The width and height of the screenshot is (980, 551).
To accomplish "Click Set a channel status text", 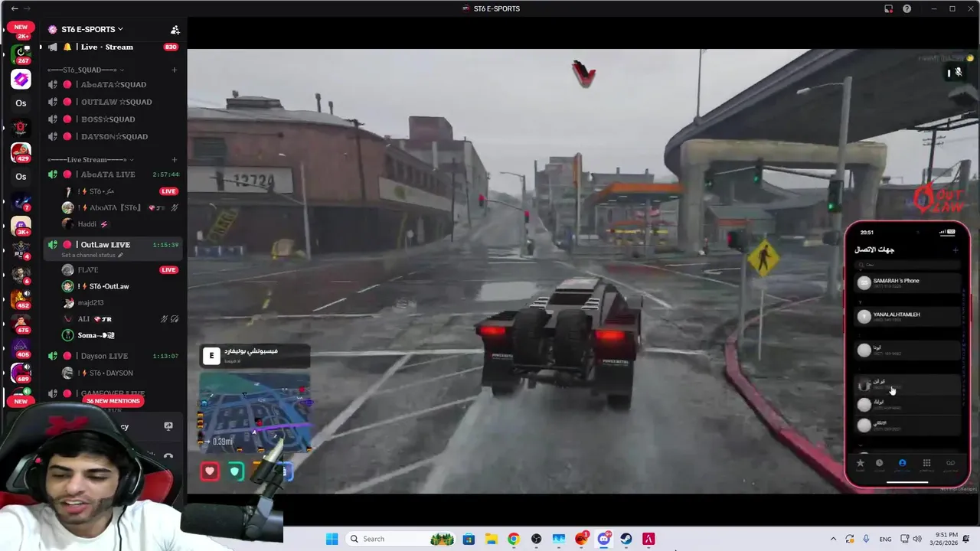I will pyautogui.click(x=89, y=255).
